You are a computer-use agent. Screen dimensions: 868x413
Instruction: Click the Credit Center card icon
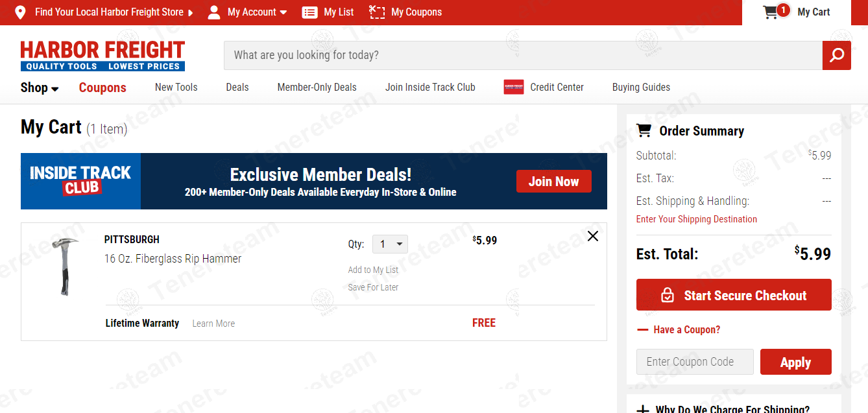click(x=514, y=87)
